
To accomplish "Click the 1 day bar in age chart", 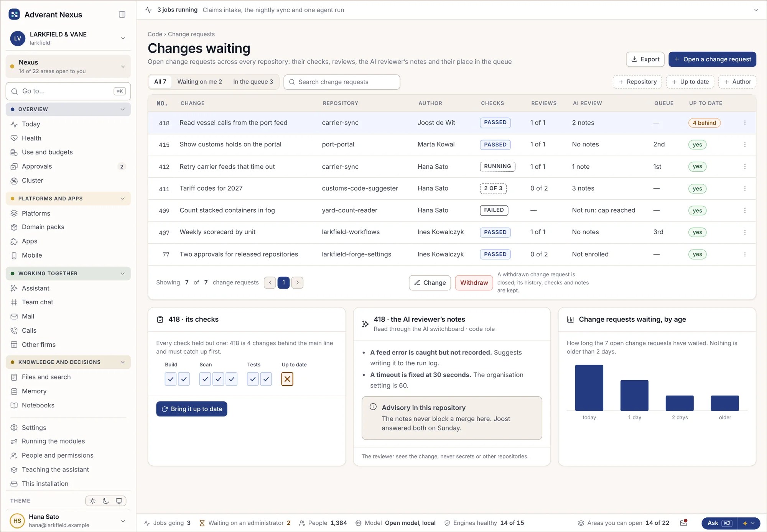I will (634, 396).
